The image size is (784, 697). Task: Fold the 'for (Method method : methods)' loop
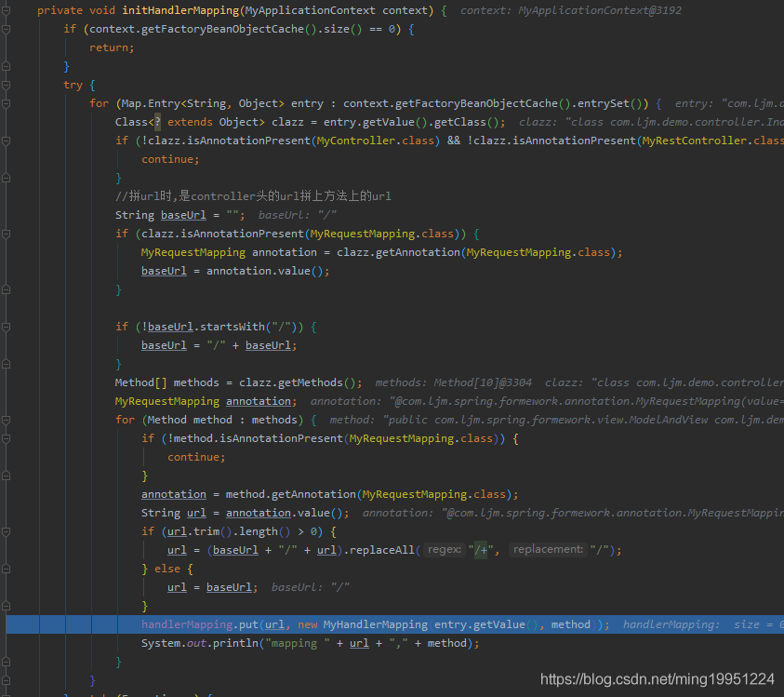click(7, 421)
